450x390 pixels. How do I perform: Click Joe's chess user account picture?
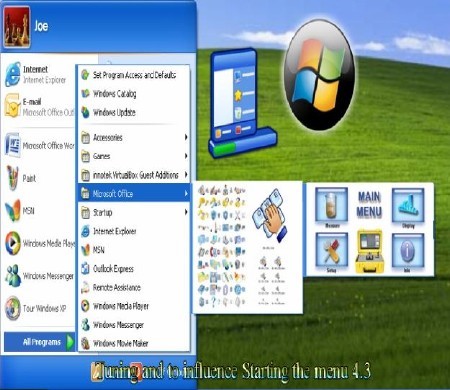point(17,27)
